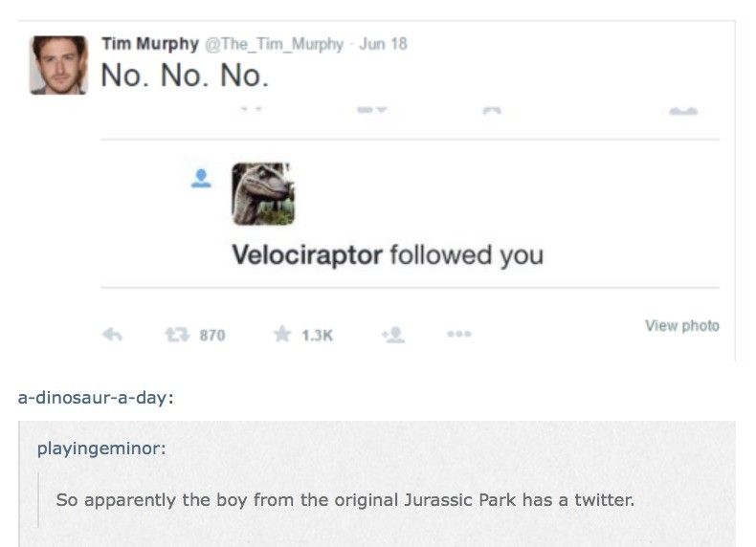Screen dimensions: 756x547
Task: Click the Jurassic Park comment text
Action: pos(345,500)
